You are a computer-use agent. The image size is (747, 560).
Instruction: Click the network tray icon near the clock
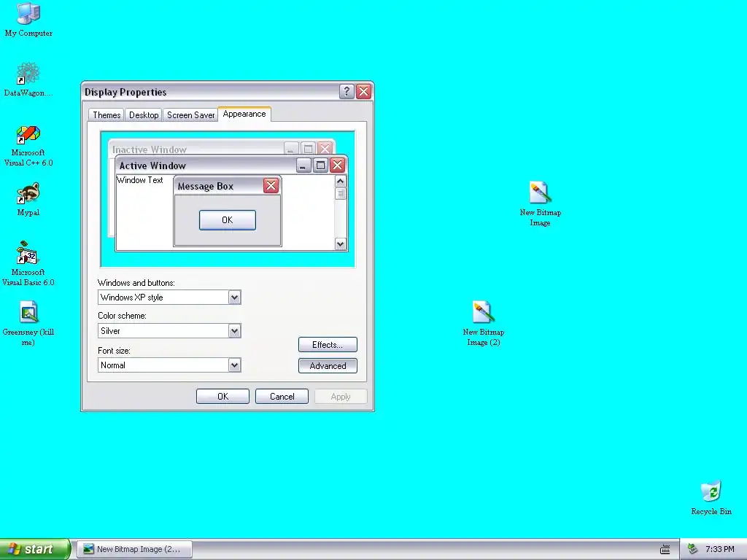tap(693, 549)
